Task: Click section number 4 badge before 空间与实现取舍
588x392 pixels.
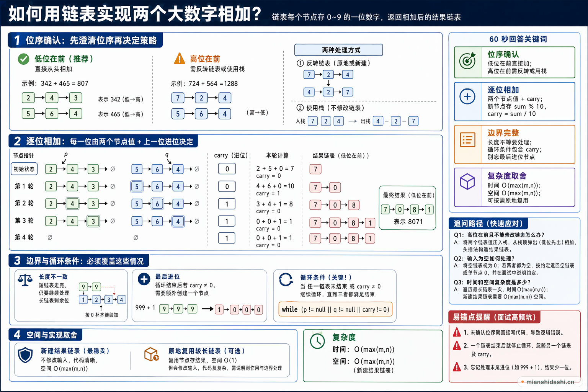Action: coord(18,335)
